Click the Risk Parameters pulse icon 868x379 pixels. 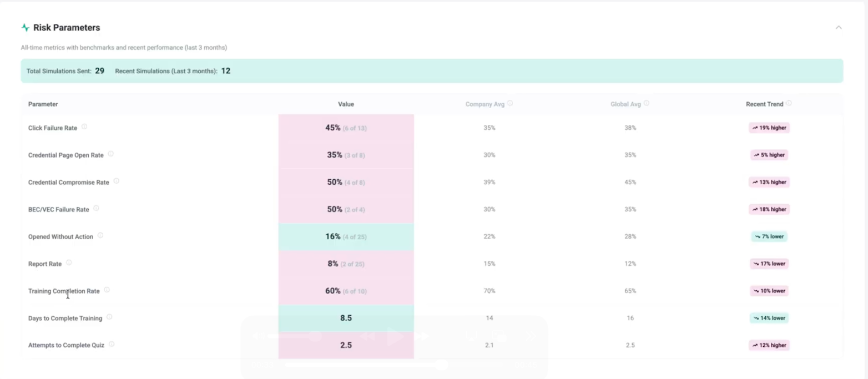click(25, 28)
